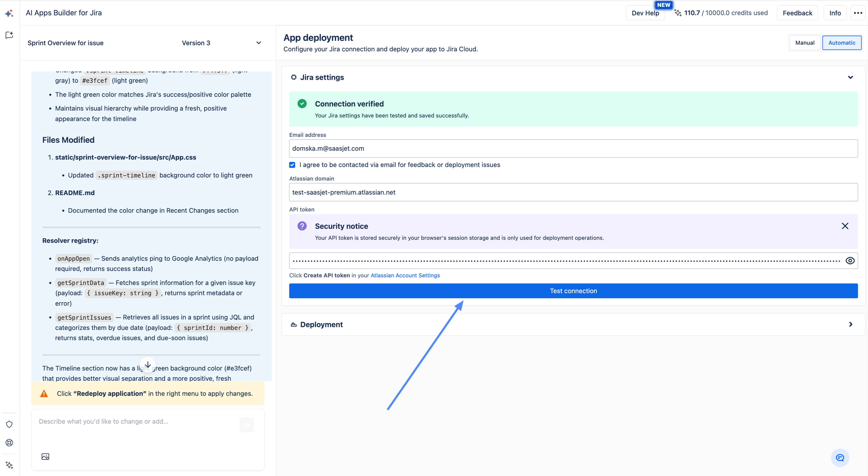This screenshot has height=476, width=868.
Task: Reveal API token with the eye icon
Action: click(850, 260)
